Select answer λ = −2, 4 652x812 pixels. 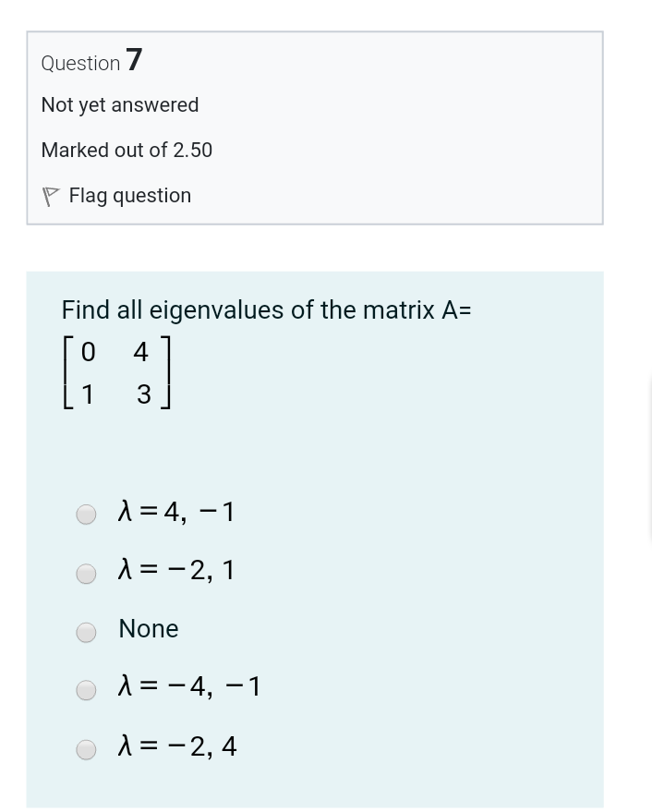(x=85, y=749)
